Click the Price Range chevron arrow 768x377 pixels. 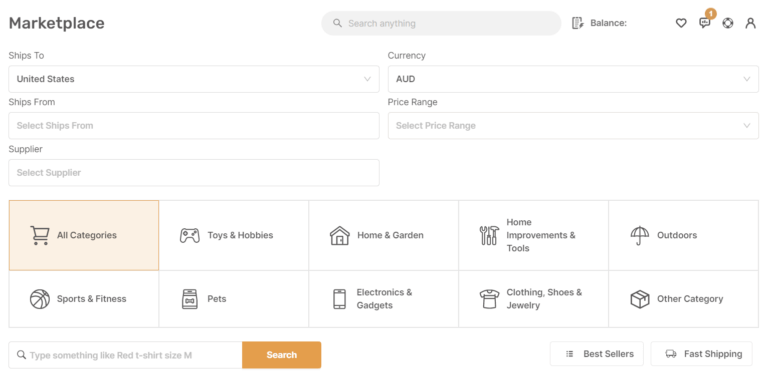747,126
